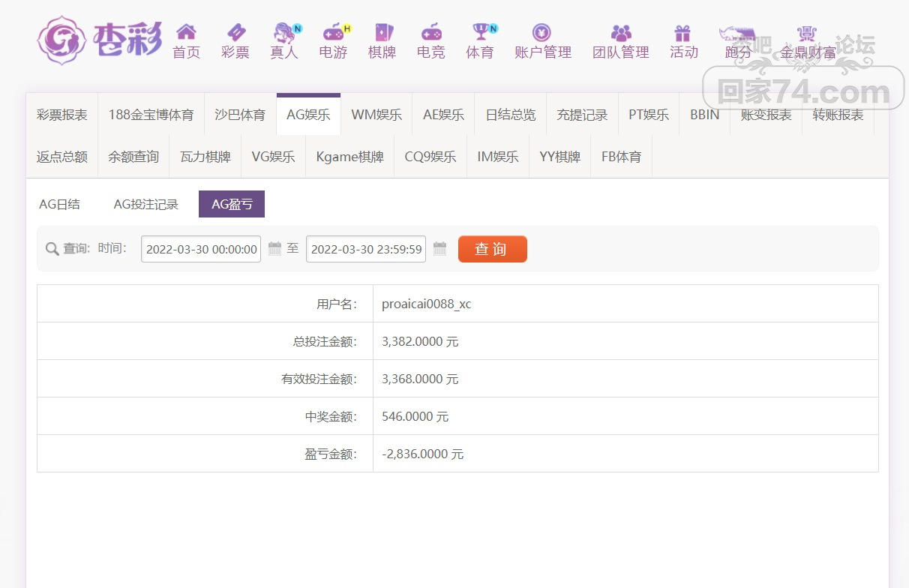Click the team management icon (团队管理)
This screenshot has width=909, height=588.
click(621, 32)
